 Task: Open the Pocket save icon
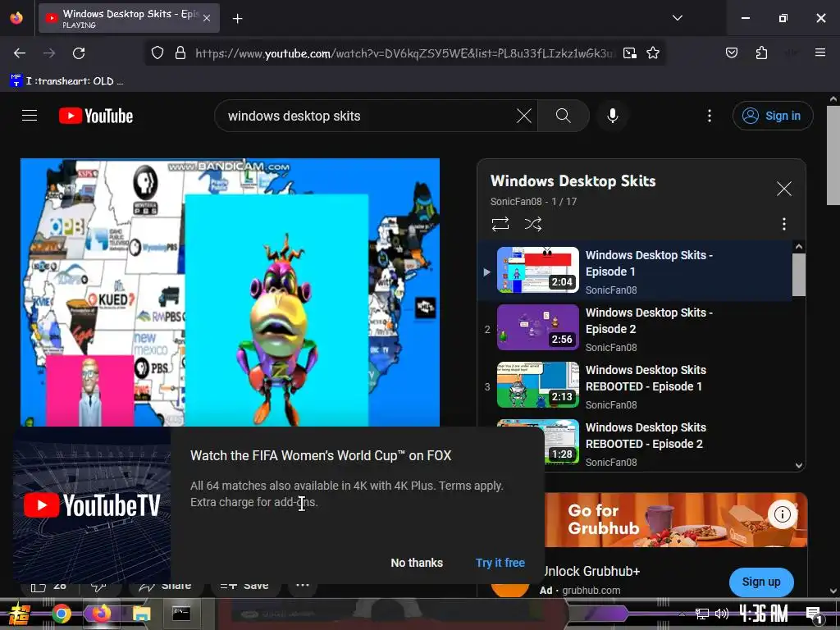[731, 53]
